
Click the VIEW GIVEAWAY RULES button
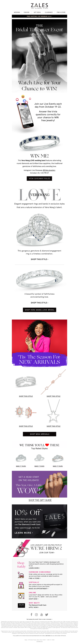point(39,178)
